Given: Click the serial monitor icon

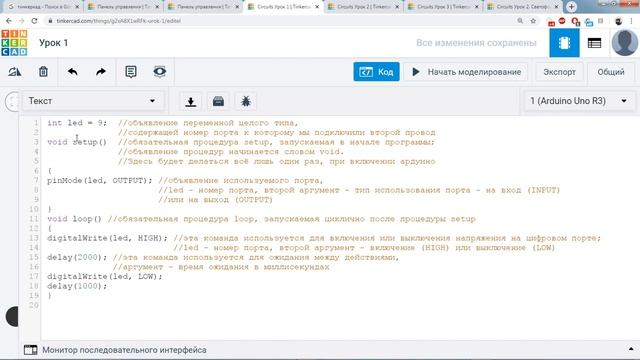Looking at the screenshot, I should coord(31,350).
